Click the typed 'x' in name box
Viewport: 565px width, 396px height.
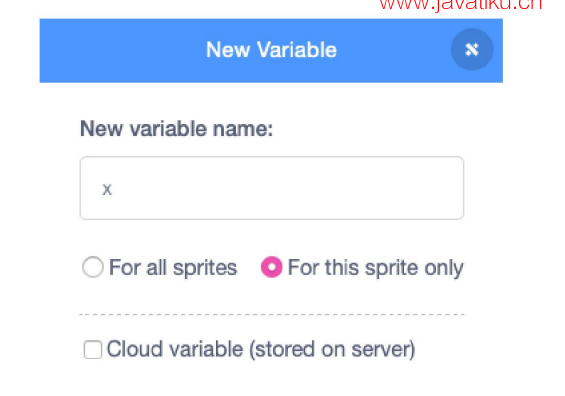point(107,189)
